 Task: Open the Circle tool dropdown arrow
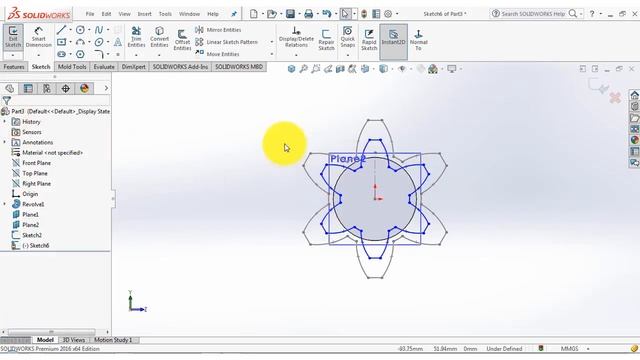click(89, 30)
